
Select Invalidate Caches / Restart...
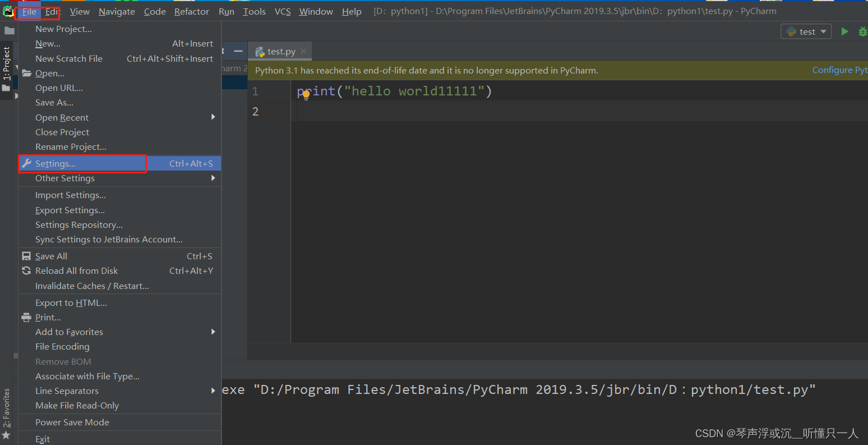coord(120,286)
